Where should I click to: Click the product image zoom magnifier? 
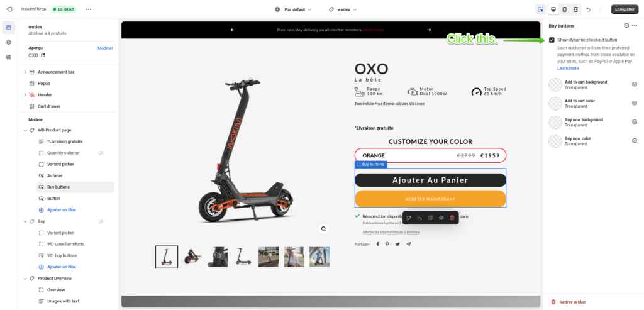pyautogui.click(x=324, y=229)
